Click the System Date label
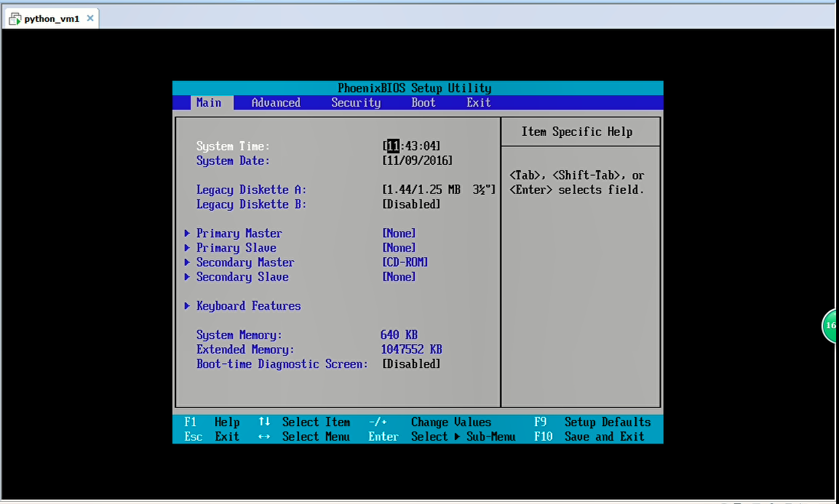The height and width of the screenshot is (504, 839). [x=233, y=161]
